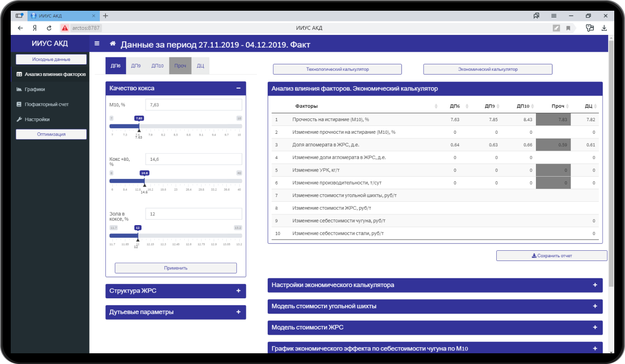Click the 7.82 cell in the ДЦ column

591,120
